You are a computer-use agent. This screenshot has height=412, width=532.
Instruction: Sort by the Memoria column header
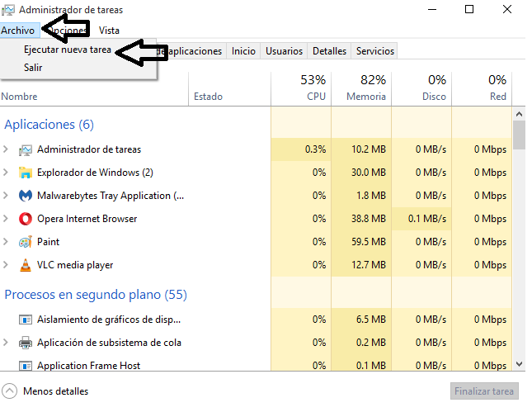(365, 97)
